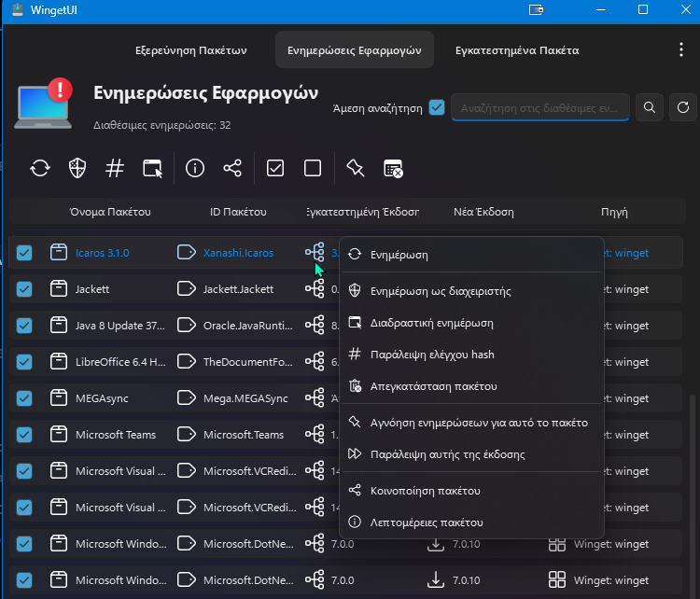Uncheck the LibreOffice 6.4 checkbox
The width and height of the screenshot is (700, 599).
24,361
